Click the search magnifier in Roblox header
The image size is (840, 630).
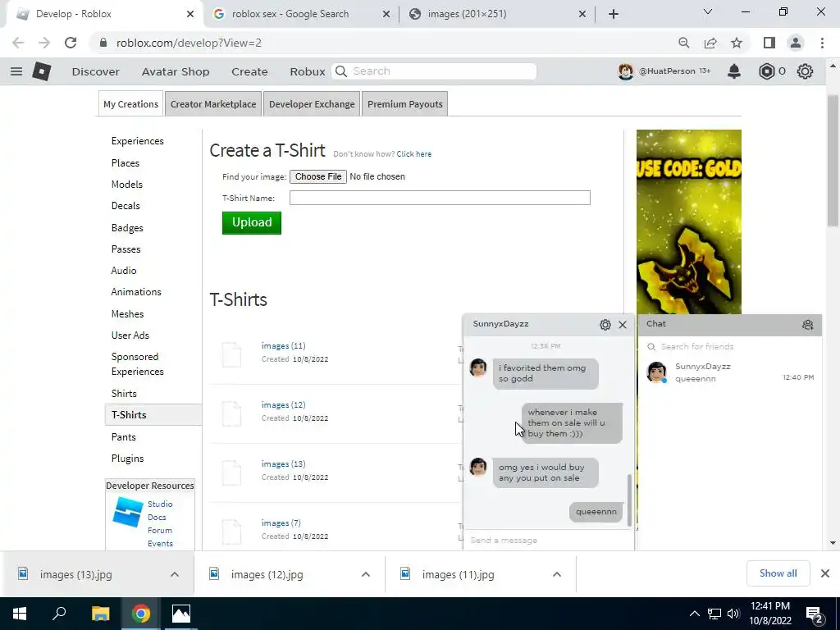(340, 71)
